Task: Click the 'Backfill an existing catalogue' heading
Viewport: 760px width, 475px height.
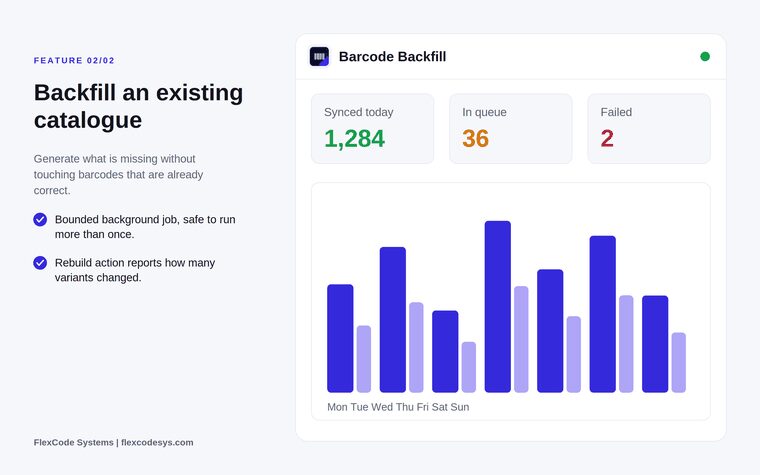Action: pos(139,106)
